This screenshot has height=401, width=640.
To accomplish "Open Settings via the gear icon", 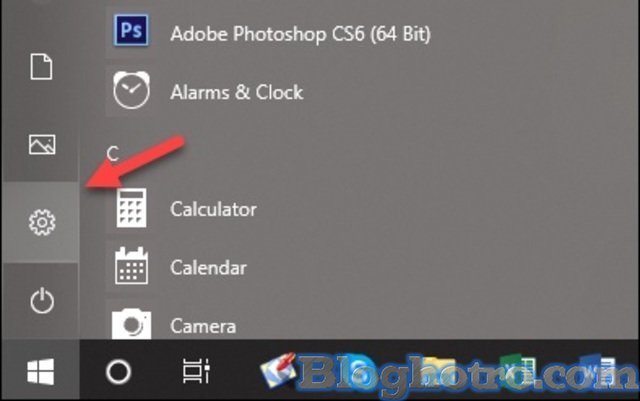I will (x=41, y=222).
